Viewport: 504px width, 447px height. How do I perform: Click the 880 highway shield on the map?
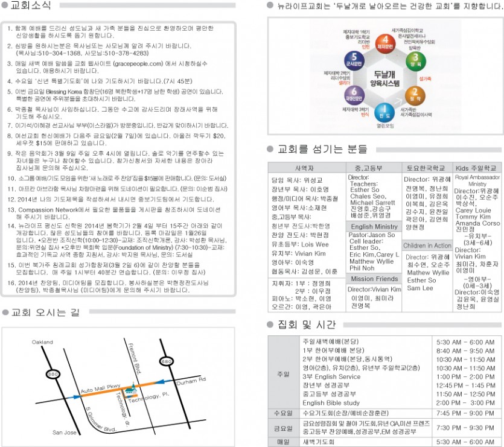(x=53, y=374)
